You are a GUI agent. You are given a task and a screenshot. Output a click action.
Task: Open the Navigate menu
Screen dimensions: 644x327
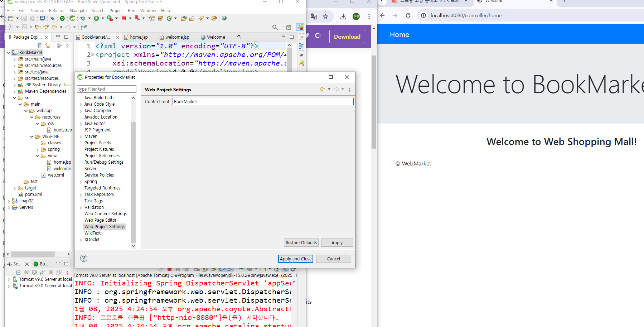78,11
